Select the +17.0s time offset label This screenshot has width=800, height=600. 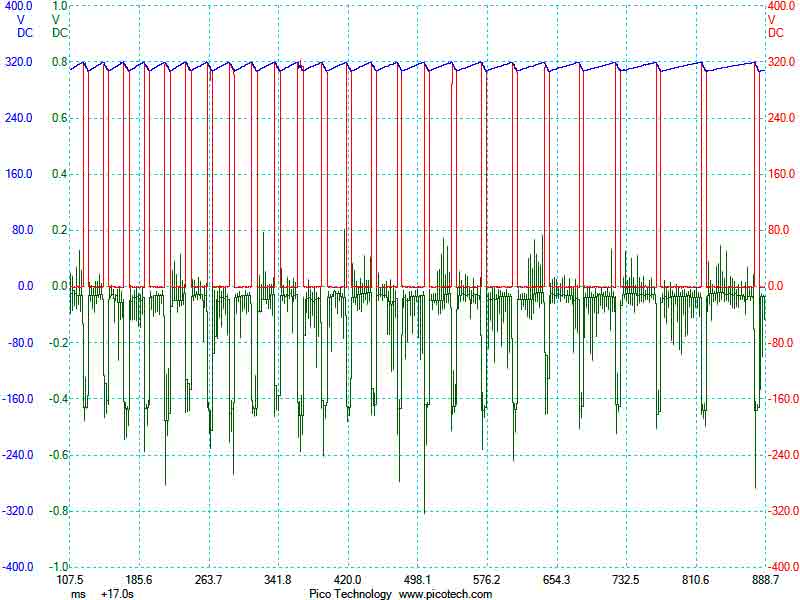117,594
